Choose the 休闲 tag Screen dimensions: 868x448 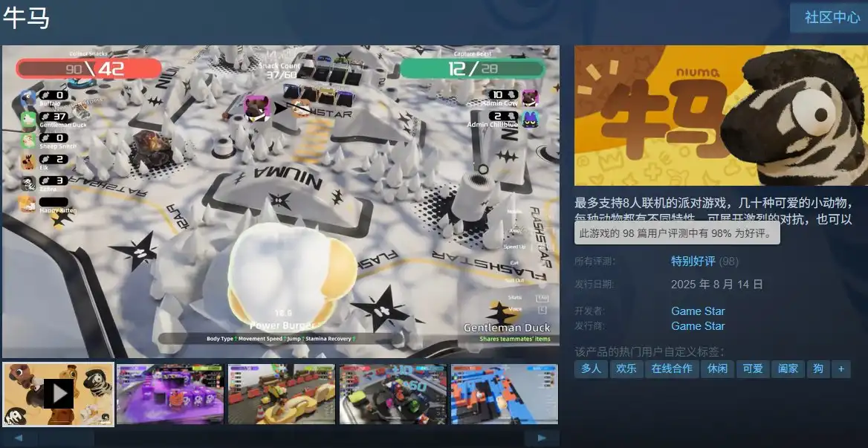717,369
